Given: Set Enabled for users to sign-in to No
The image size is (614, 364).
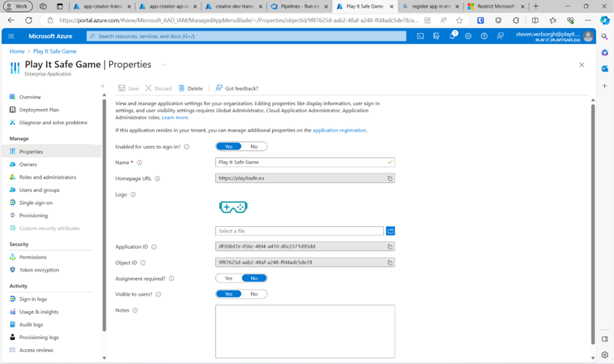Looking at the screenshot, I should 254,147.
